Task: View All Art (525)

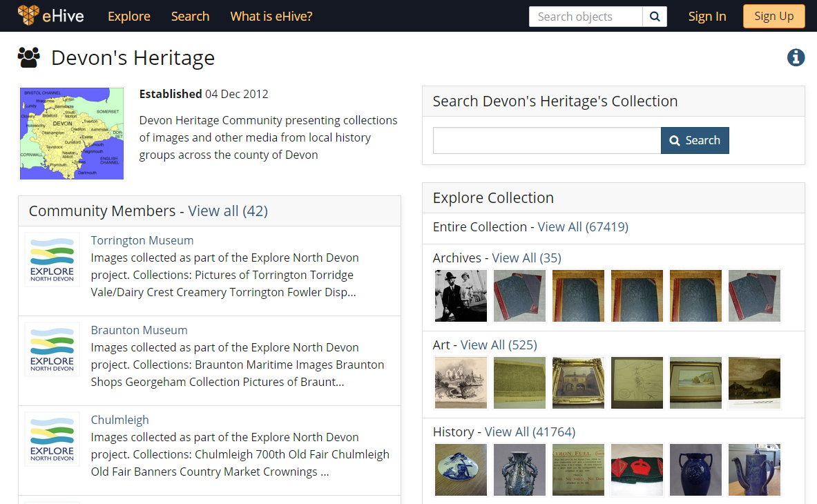Action: (x=499, y=345)
